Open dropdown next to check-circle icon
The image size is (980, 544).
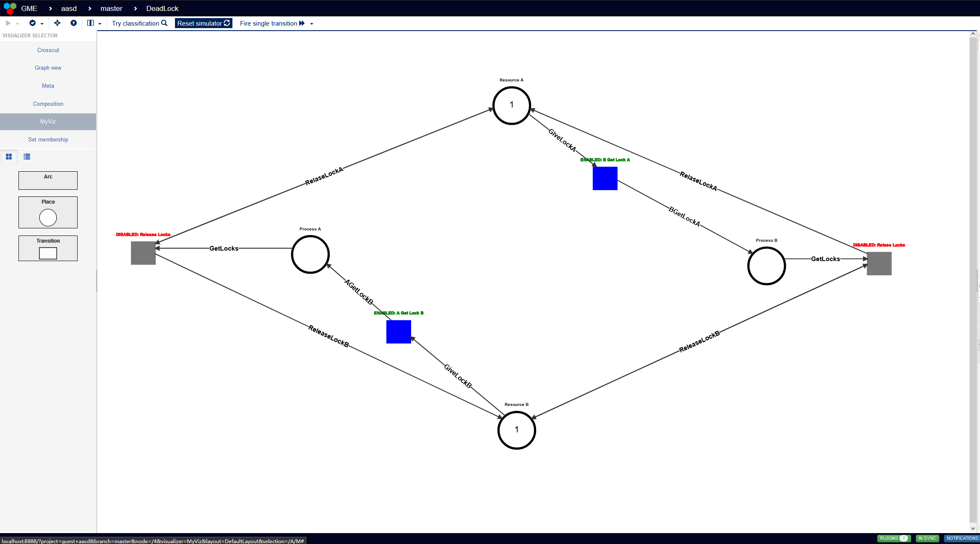point(42,23)
